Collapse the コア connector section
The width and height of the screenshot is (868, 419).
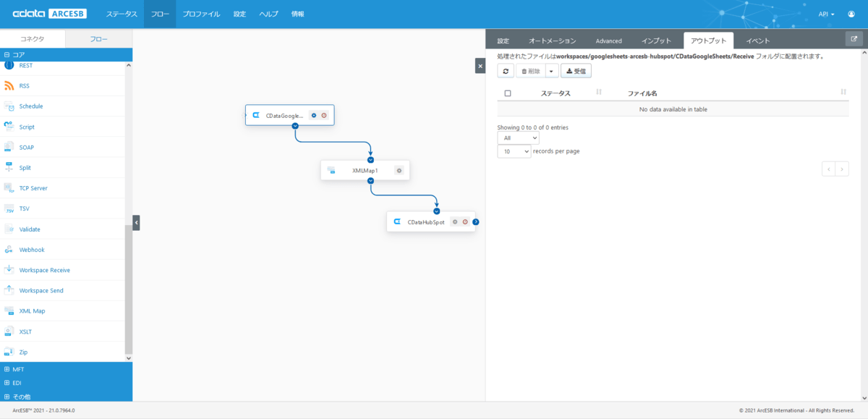[x=66, y=54]
